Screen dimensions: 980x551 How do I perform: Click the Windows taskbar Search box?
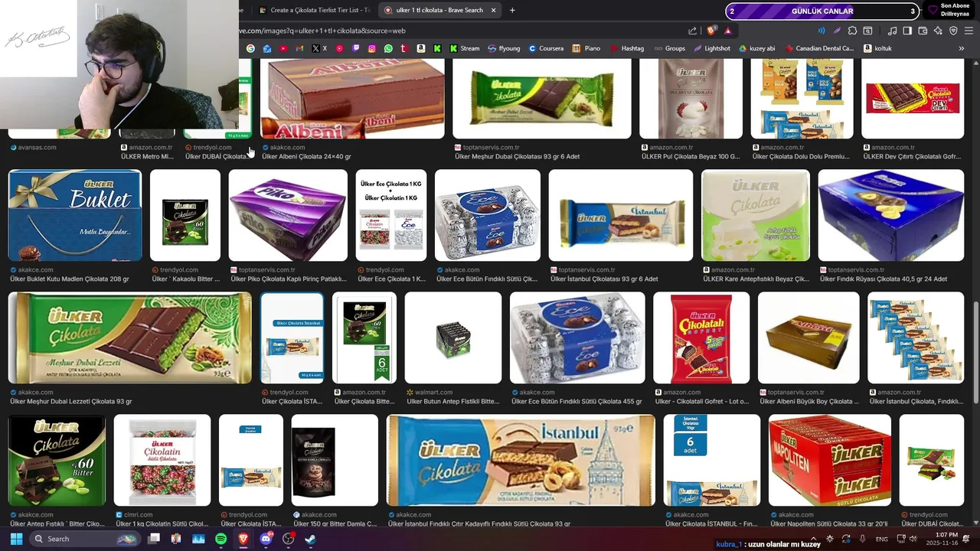pyautogui.click(x=84, y=539)
